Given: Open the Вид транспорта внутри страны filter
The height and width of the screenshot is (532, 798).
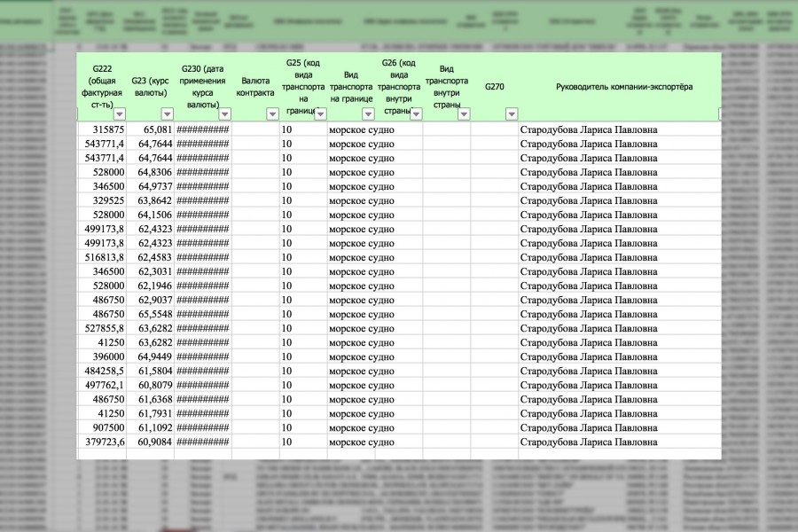Looking at the screenshot, I should 464,113.
